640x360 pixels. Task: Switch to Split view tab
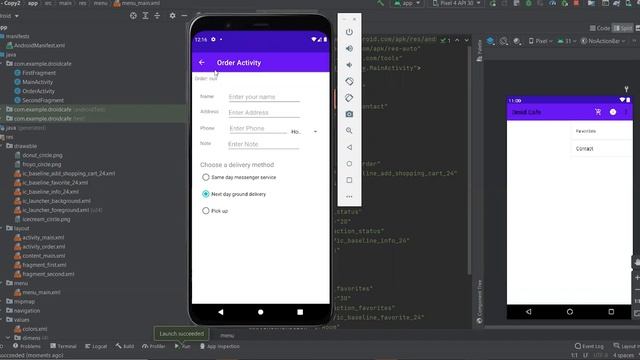pyautogui.click(x=622, y=28)
